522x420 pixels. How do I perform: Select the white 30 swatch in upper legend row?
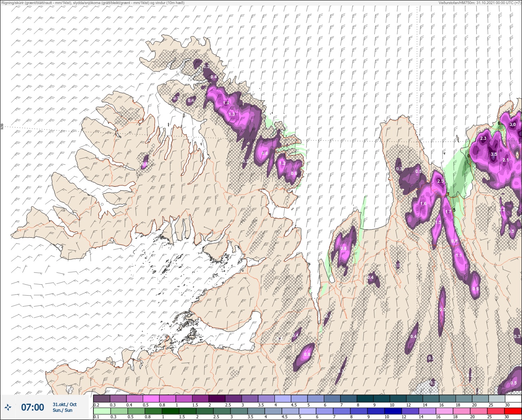(513, 398)
